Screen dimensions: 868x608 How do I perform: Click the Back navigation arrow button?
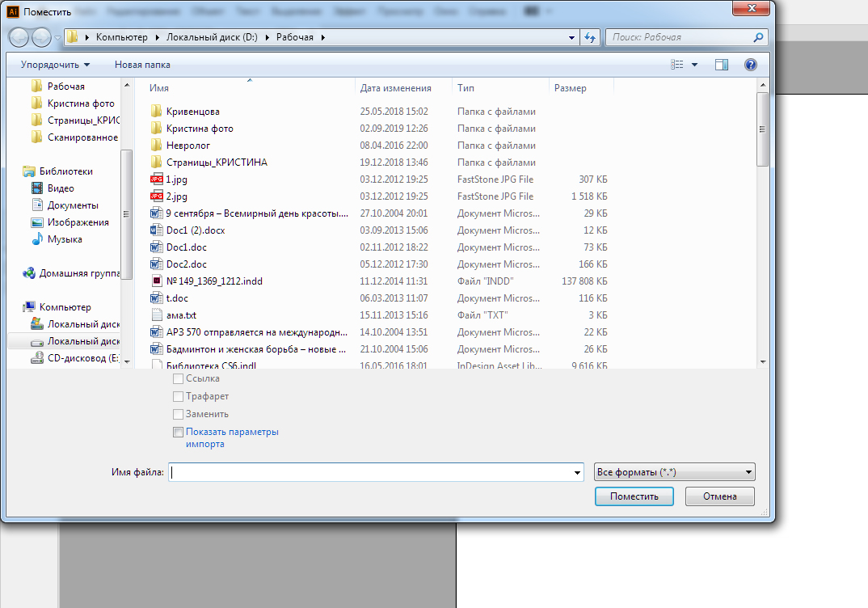[19, 38]
